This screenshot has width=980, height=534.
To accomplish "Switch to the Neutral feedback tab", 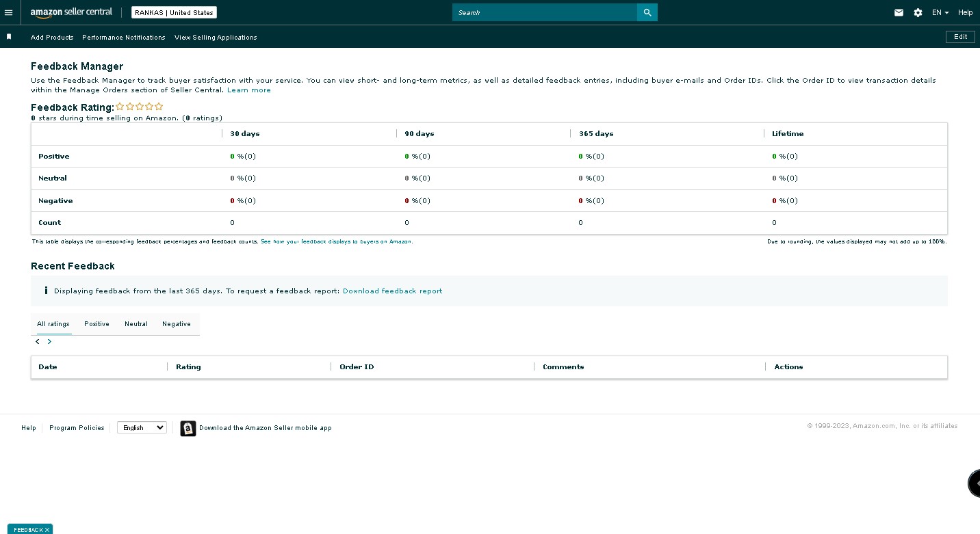I will click(136, 324).
